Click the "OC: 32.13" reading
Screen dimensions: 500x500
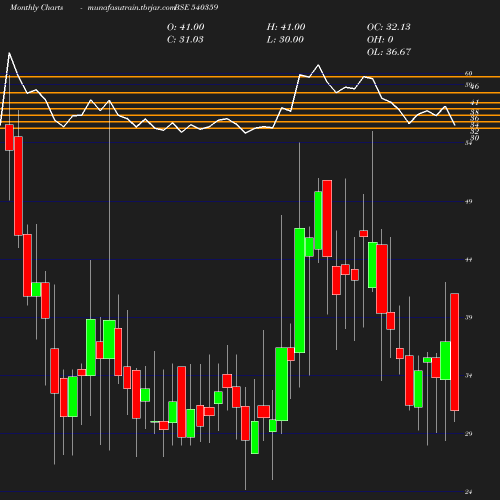coord(389,27)
